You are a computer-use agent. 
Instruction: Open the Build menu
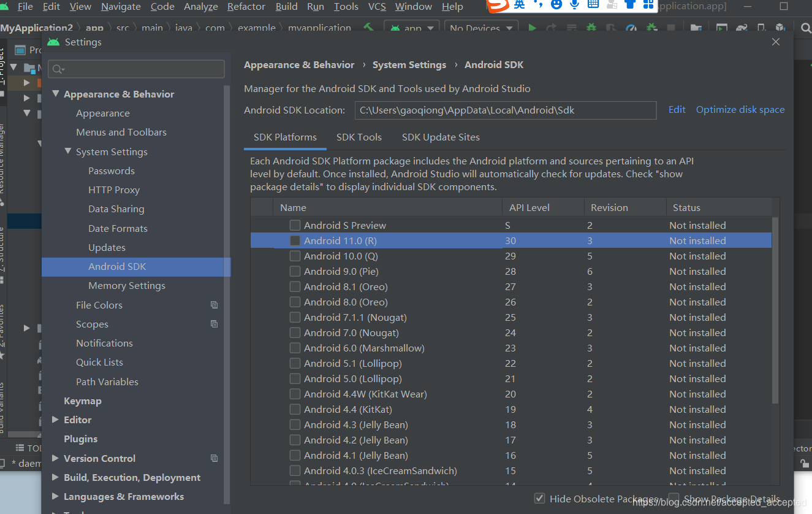pos(286,6)
